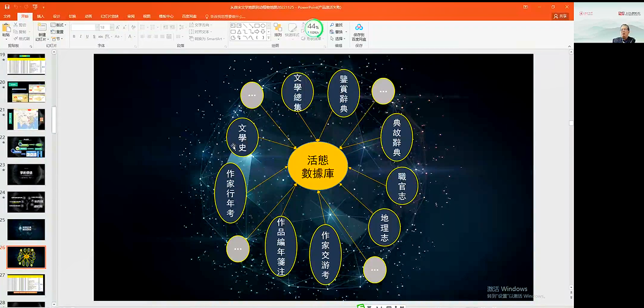Viewport: 644px width, 308px height.
Task: Click the Share (共享) button
Action: point(560,17)
